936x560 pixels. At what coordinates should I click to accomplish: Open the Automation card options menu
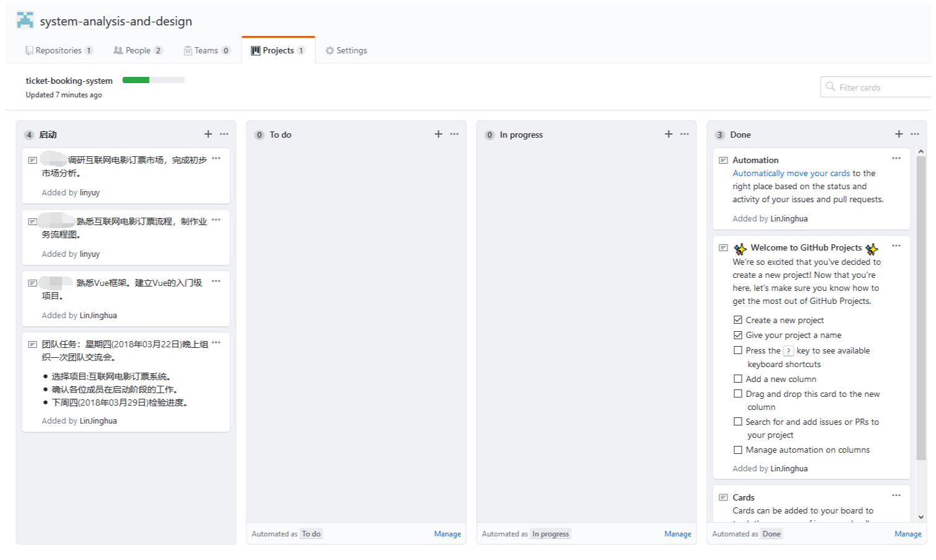(x=896, y=158)
